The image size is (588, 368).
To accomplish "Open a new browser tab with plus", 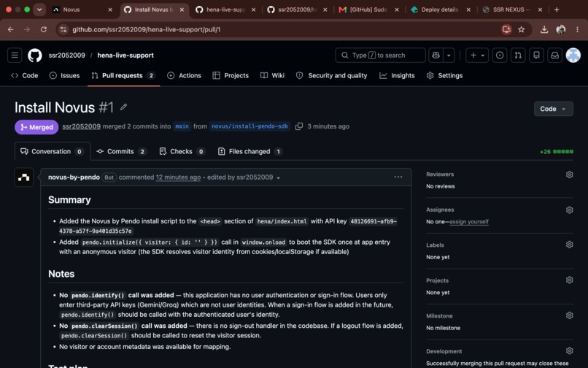I will (557, 9).
